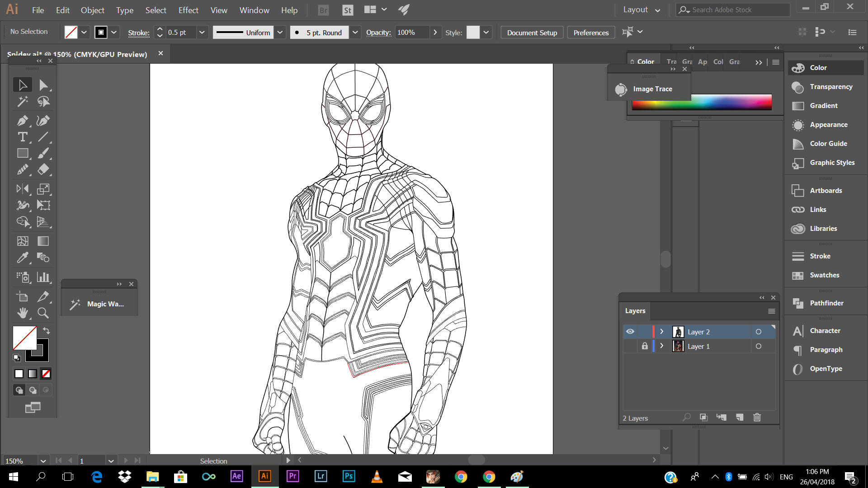Pick the Eraser tool
Screen dimensions: 868x488
[x=43, y=169]
